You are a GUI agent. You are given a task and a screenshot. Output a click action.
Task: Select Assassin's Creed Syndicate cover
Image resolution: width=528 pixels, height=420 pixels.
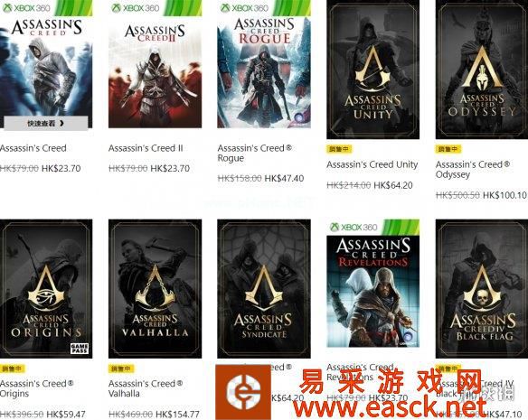[264, 289]
